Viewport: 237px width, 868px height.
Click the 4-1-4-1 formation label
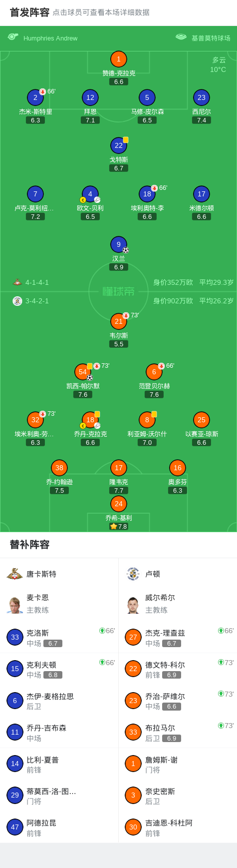(x=37, y=282)
